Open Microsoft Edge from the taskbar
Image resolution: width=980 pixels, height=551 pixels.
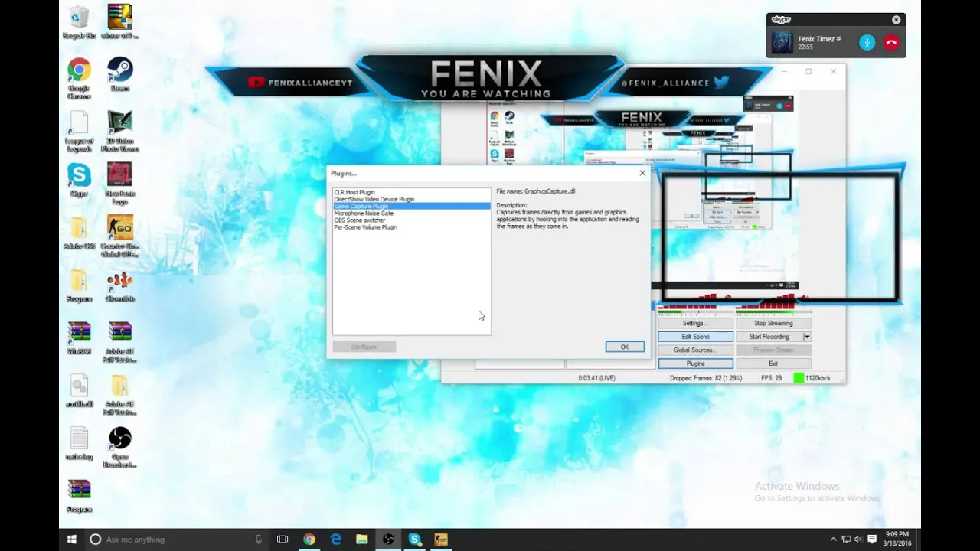pyautogui.click(x=335, y=540)
